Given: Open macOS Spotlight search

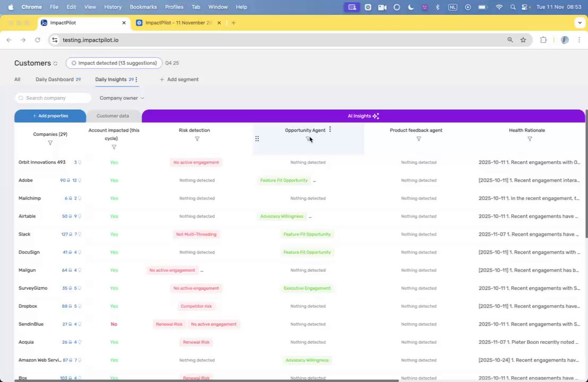Looking at the screenshot, I should click(x=513, y=7).
